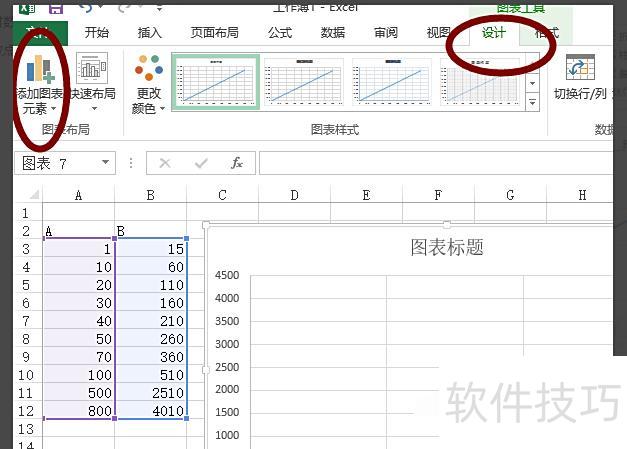Click the Undo arrow in the quick access toolbar
The height and width of the screenshot is (449, 627).
[x=87, y=7]
